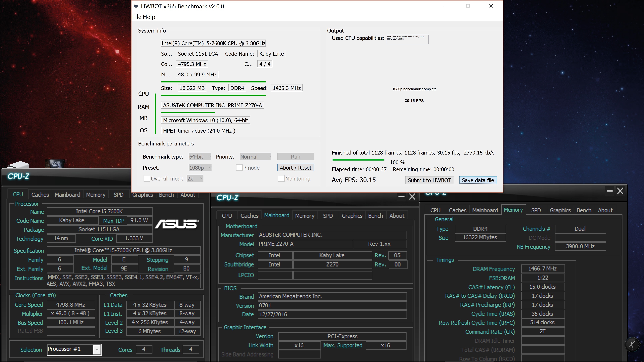Viewport: 644px width, 362px height.
Task: Click the image thumbnail desktop icon
Action: click(x=55, y=164)
